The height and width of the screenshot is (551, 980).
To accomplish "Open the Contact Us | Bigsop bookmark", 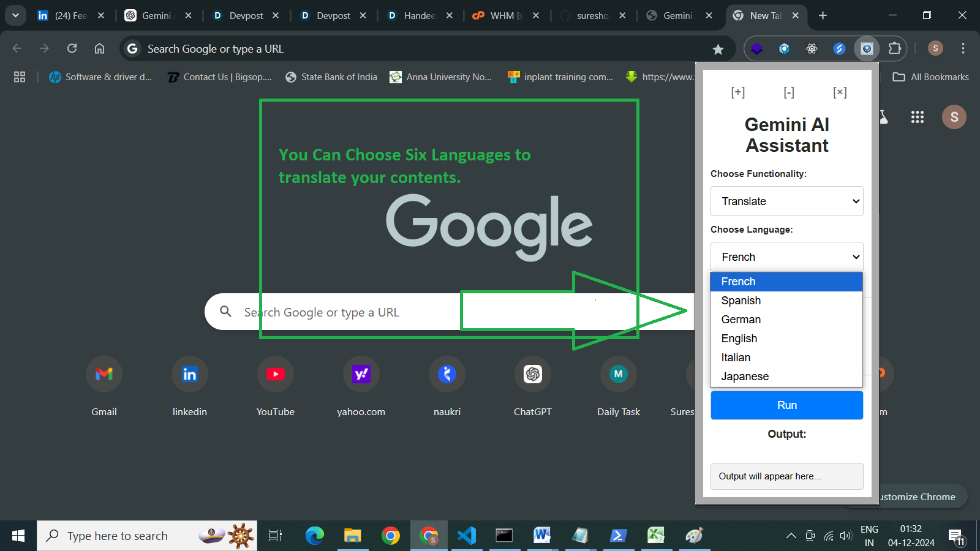I will click(x=219, y=77).
